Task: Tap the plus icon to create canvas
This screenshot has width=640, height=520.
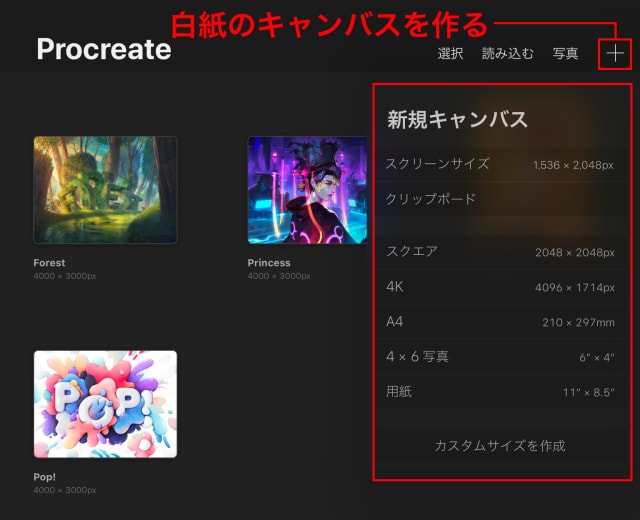Action: point(615,54)
